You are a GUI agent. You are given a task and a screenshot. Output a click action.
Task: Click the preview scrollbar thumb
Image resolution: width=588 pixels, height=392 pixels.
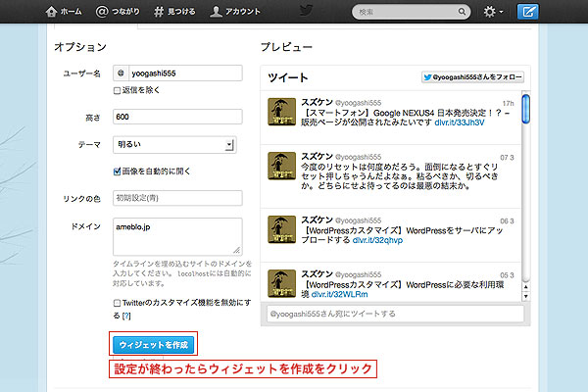pos(525,109)
